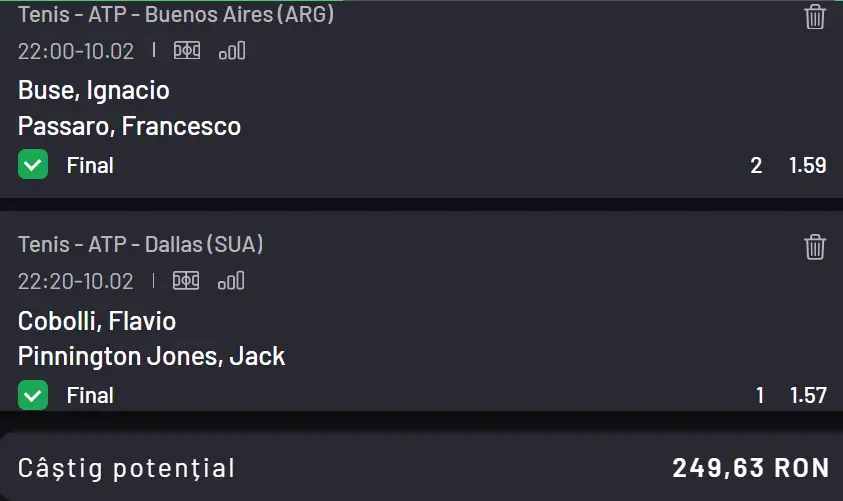This screenshot has height=501, width=843.
Task: Show statistics bars icon for Cobolli match
Action: coord(232,281)
